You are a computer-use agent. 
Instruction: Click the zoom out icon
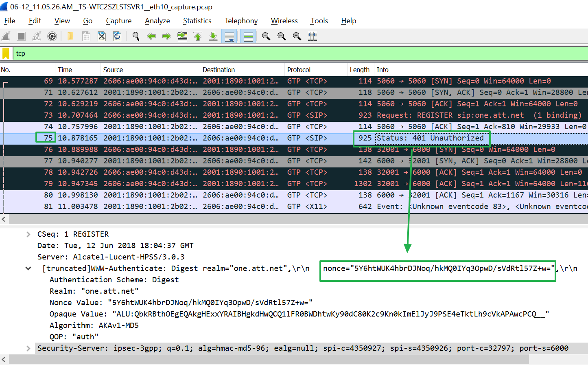tap(282, 36)
